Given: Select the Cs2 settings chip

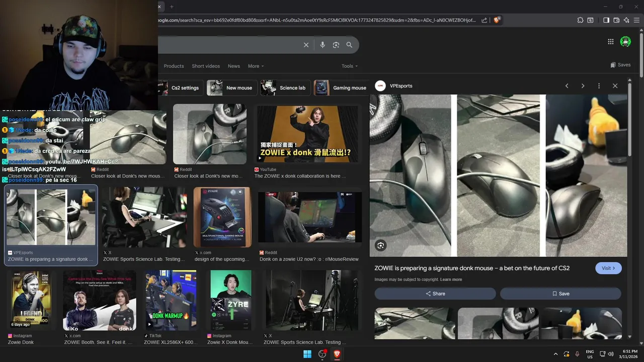Looking at the screenshot, I should tap(181, 87).
